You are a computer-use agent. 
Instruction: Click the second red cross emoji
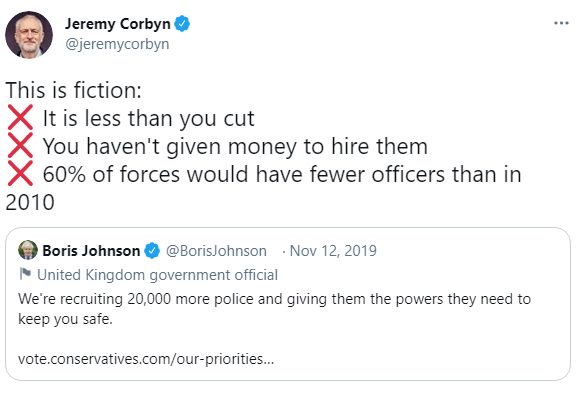[20, 145]
